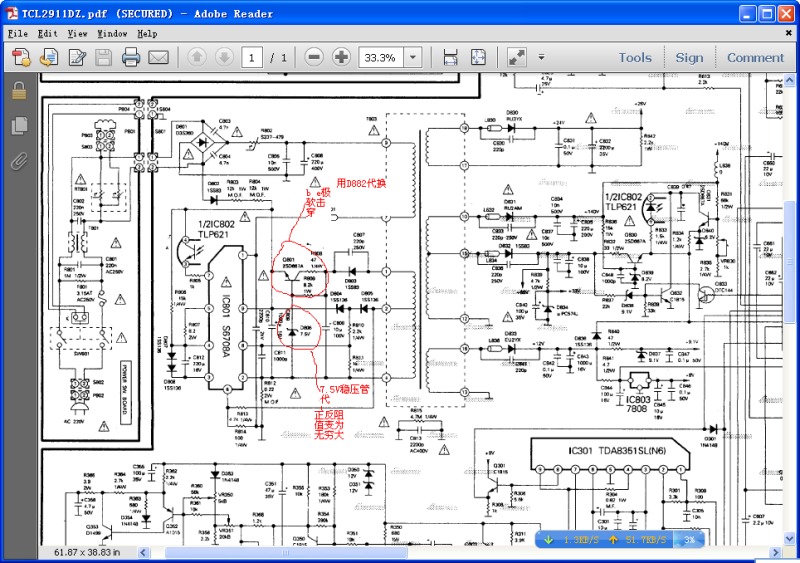Click the horizontal scrollbar right arrow
The height and width of the screenshot is (563, 800).
[x=776, y=552]
